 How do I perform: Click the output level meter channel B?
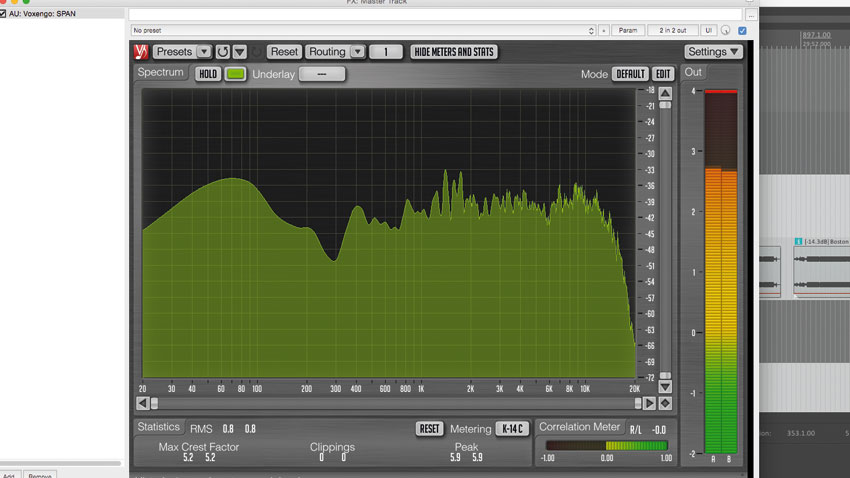tap(729, 273)
